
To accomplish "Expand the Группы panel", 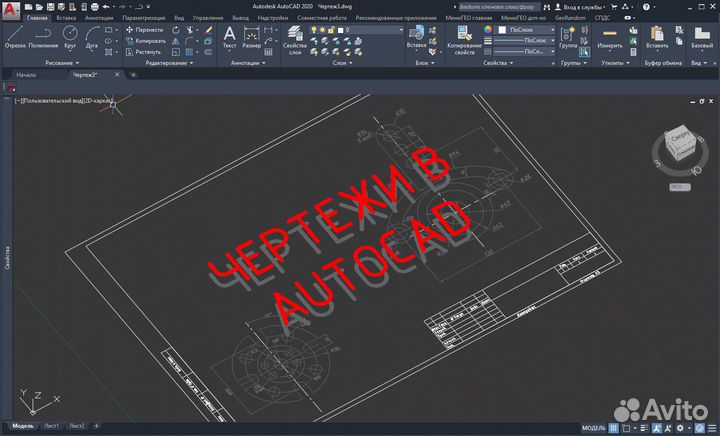I will point(574,63).
